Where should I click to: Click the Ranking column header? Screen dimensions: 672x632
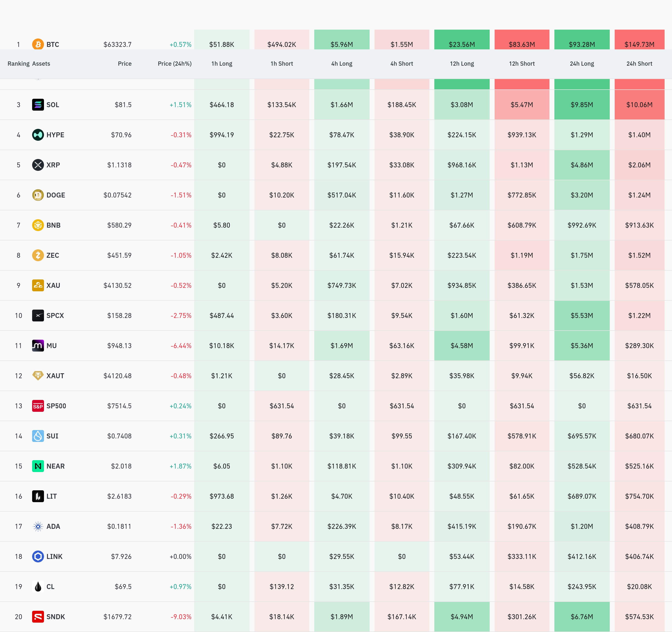(19, 63)
